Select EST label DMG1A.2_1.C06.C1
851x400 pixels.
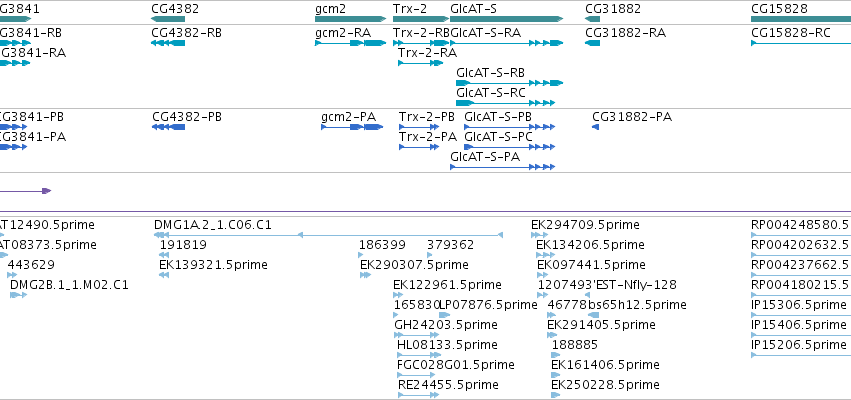point(213,225)
